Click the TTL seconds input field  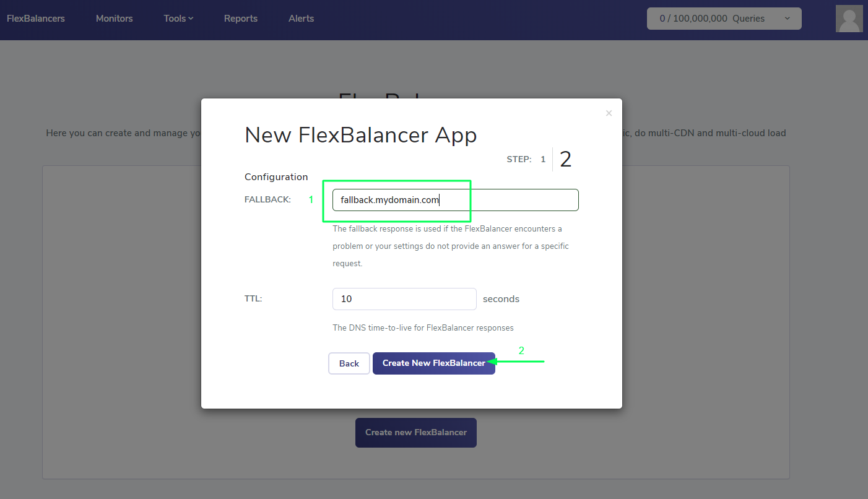coord(404,299)
